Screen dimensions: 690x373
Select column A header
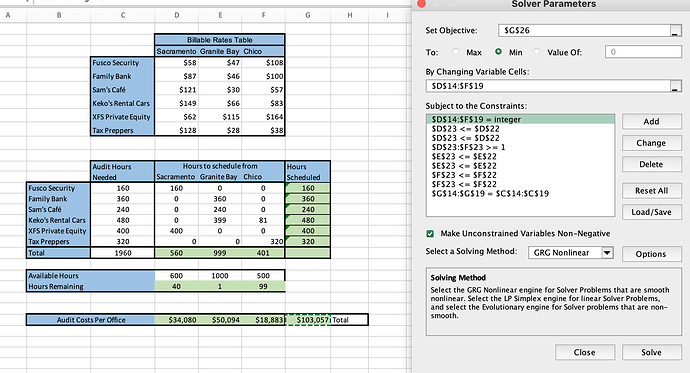point(8,15)
